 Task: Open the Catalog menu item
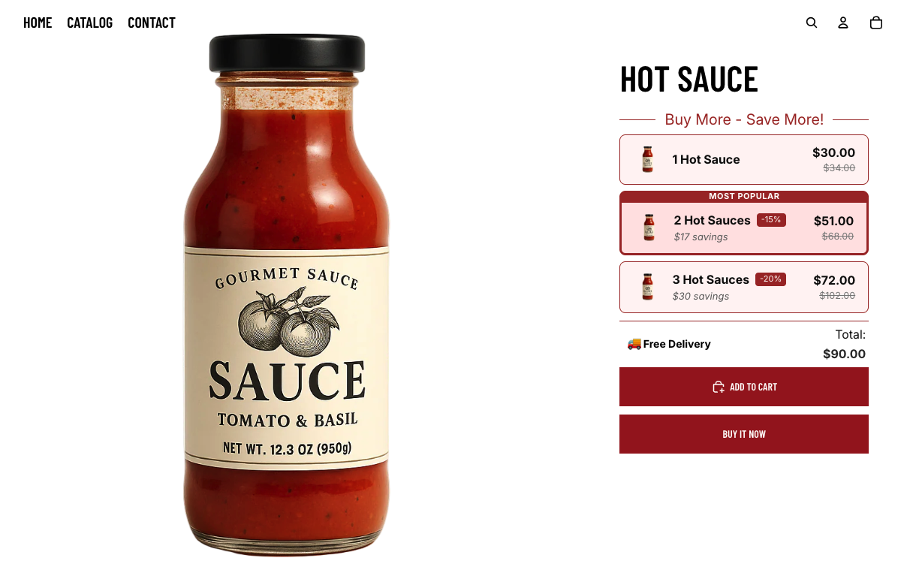point(89,23)
